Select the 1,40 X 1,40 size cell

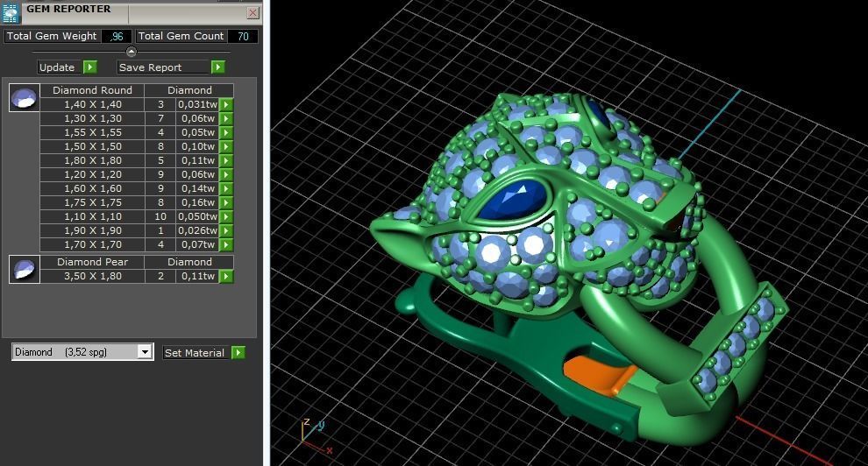[92, 104]
